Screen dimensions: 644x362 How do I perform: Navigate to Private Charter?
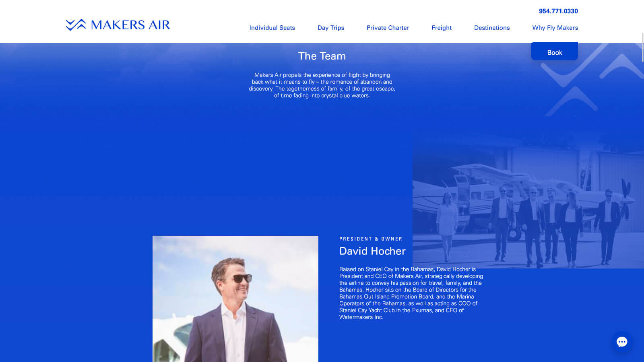(x=388, y=28)
